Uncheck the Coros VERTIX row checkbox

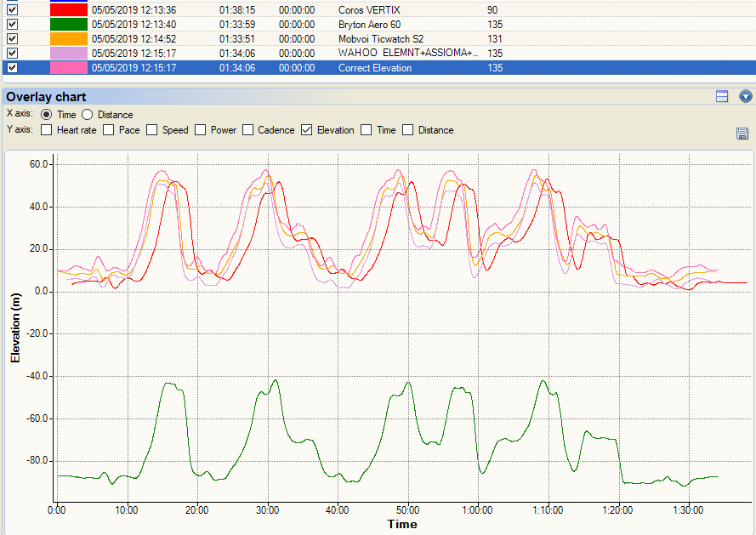pos(12,10)
